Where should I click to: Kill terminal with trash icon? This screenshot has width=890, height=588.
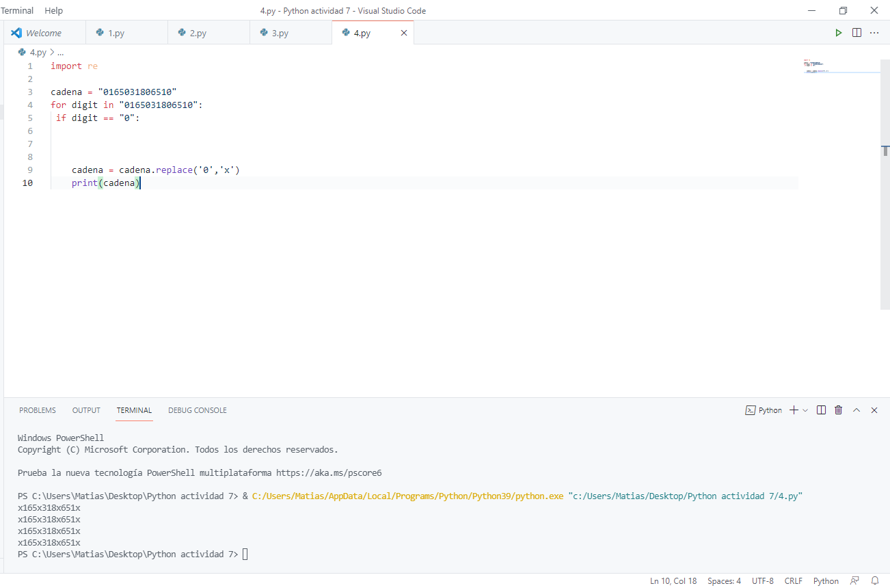[839, 410]
